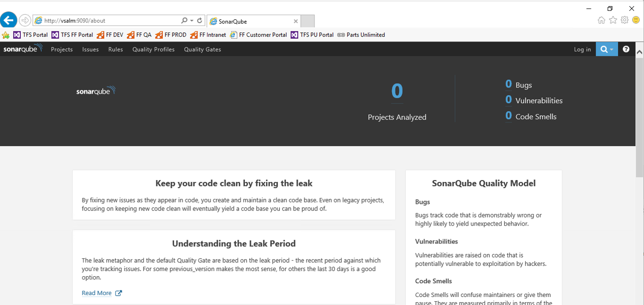Click the add-to-favorites bar star icon
The width and height of the screenshot is (644, 305).
(6, 35)
